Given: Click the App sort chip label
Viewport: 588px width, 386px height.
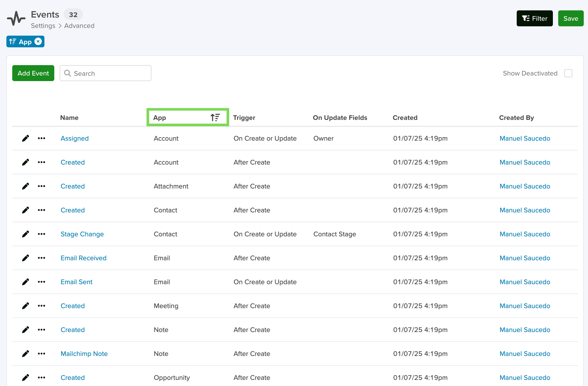Looking at the screenshot, I should (25, 42).
